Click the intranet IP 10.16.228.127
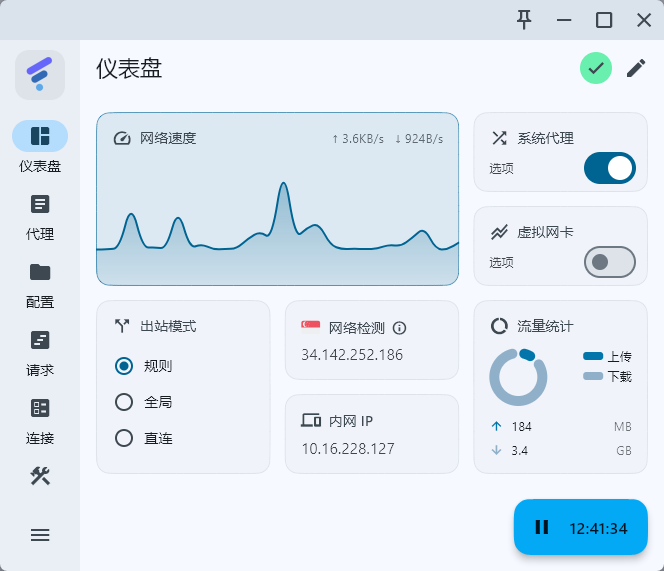 [x=348, y=449]
